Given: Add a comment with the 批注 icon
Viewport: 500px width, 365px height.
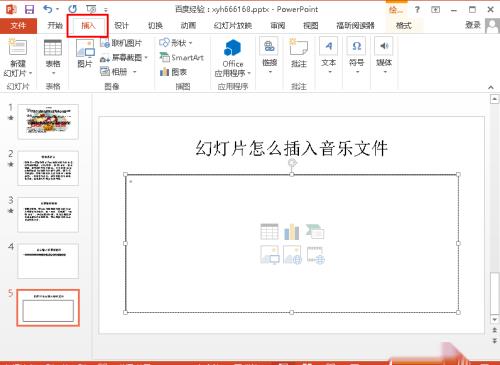Looking at the screenshot, I should click(x=299, y=47).
